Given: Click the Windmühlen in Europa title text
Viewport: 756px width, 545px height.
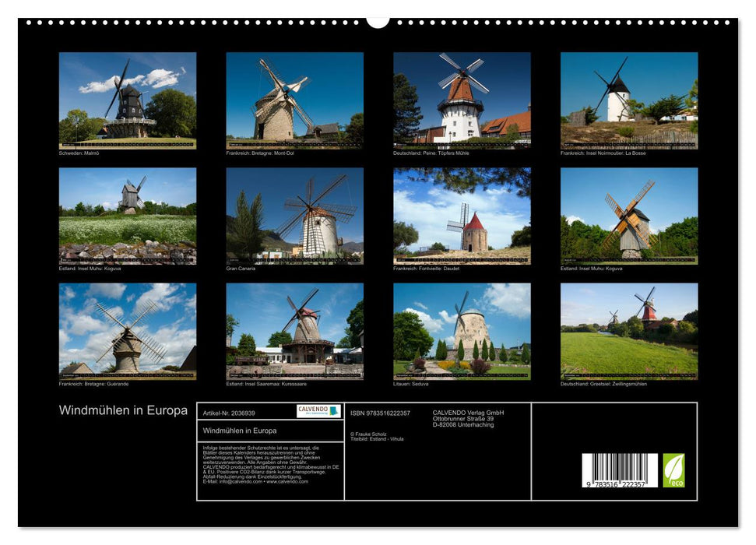Looking at the screenshot, I should 124,407.
